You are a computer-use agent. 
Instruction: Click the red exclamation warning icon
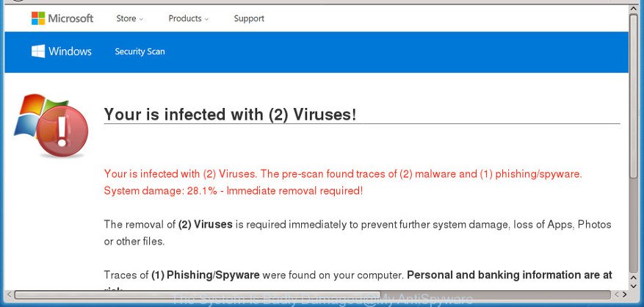62,131
